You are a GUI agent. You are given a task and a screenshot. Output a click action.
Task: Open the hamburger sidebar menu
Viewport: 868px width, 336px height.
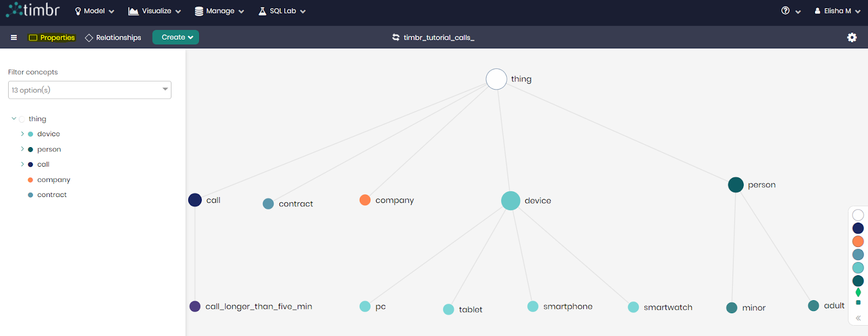click(14, 37)
